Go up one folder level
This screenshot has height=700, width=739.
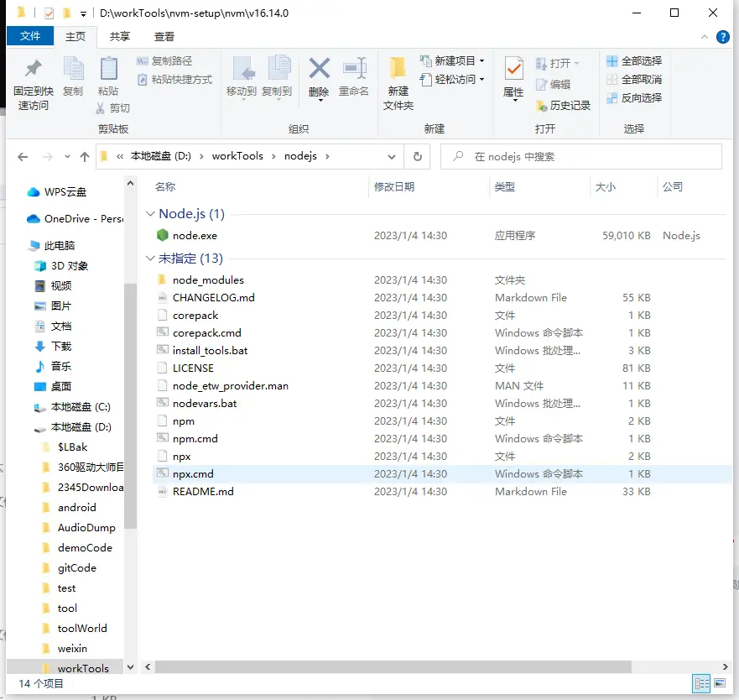pos(84,157)
